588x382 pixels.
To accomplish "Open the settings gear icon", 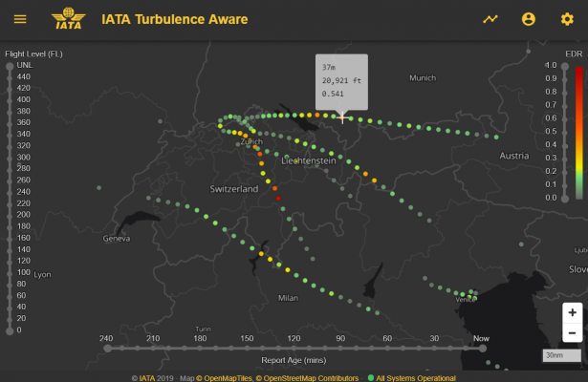I will [x=567, y=19].
